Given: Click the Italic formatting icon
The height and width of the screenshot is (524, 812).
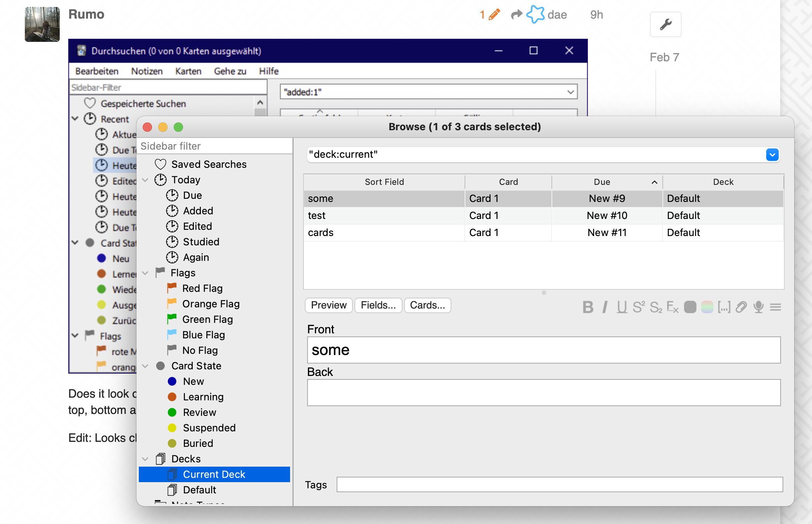Looking at the screenshot, I should point(605,307).
